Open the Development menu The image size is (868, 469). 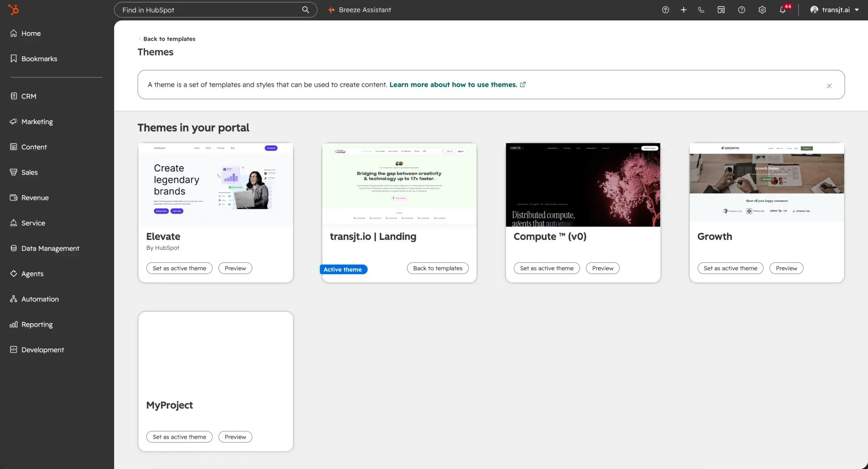36,350
